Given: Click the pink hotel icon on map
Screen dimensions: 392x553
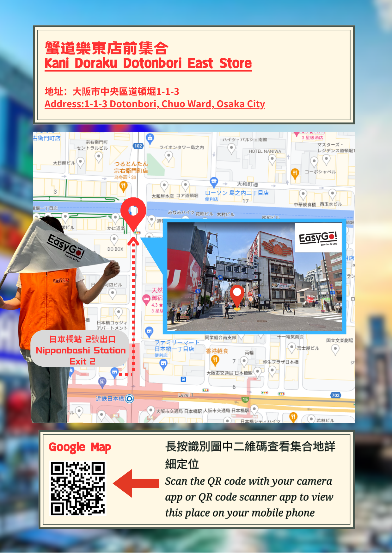Looking at the screenshot, I should click(x=146, y=299).
